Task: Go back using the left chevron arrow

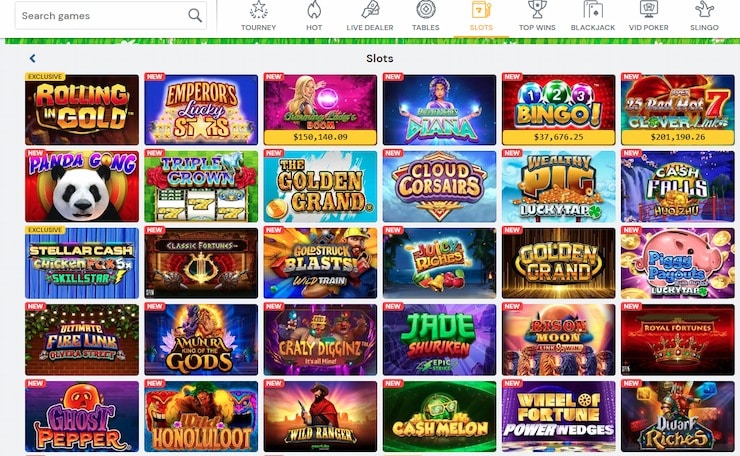Action: pos(32,58)
